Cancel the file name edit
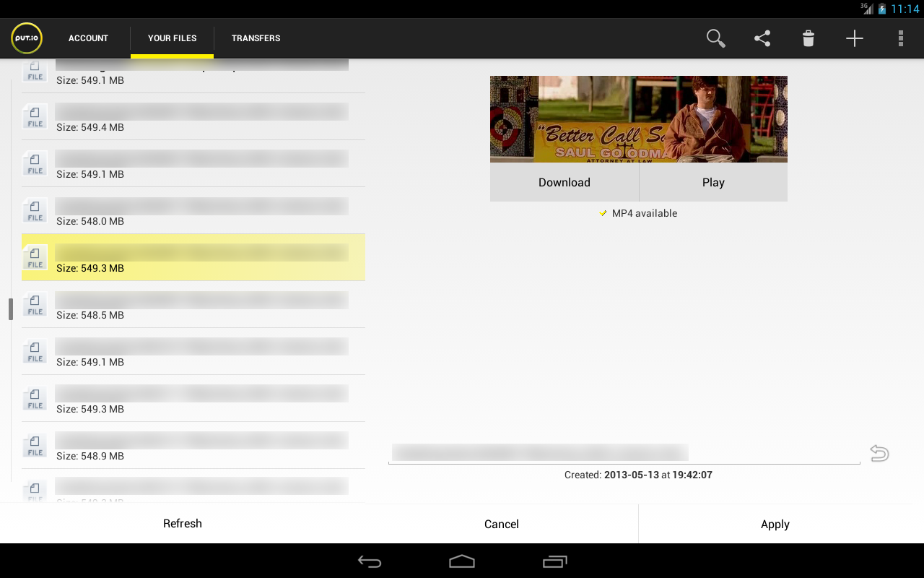This screenshot has width=924, height=578. 502,525
